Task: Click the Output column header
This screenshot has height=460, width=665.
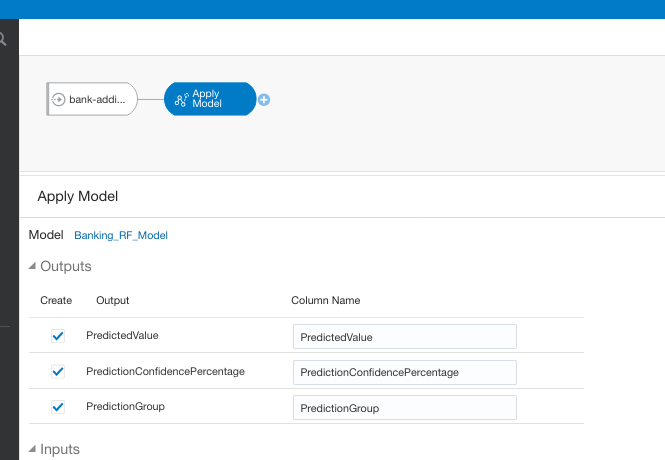Action: pyautogui.click(x=112, y=300)
